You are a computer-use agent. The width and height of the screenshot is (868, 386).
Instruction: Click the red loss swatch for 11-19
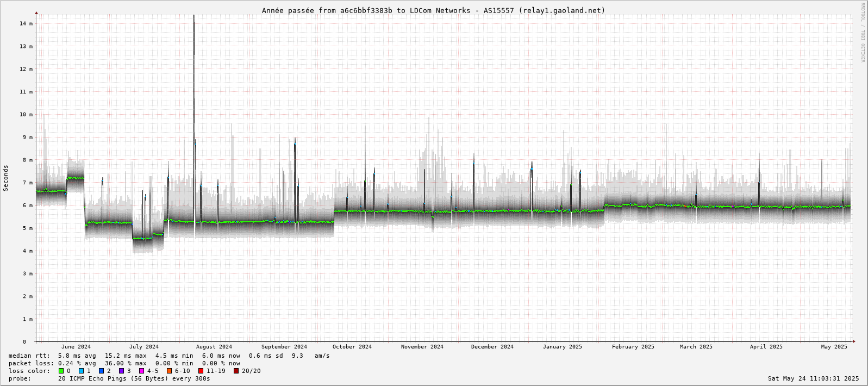[x=201, y=371]
